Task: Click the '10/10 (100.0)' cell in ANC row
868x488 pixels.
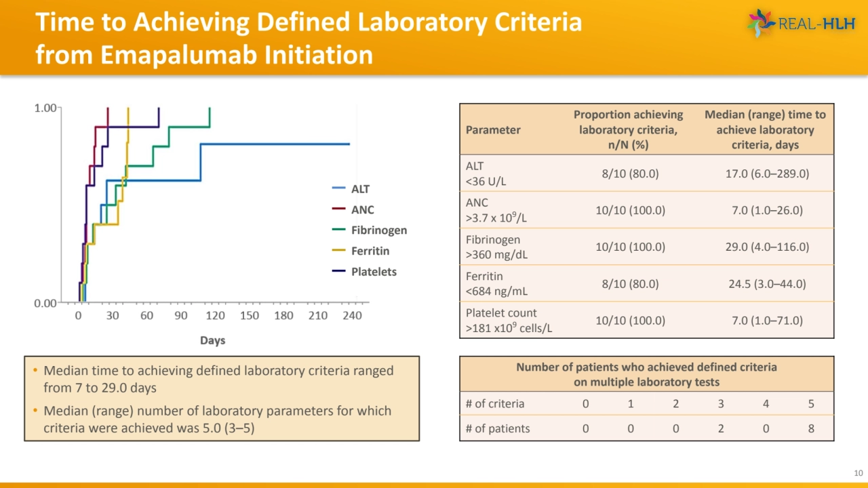Action: click(x=630, y=210)
